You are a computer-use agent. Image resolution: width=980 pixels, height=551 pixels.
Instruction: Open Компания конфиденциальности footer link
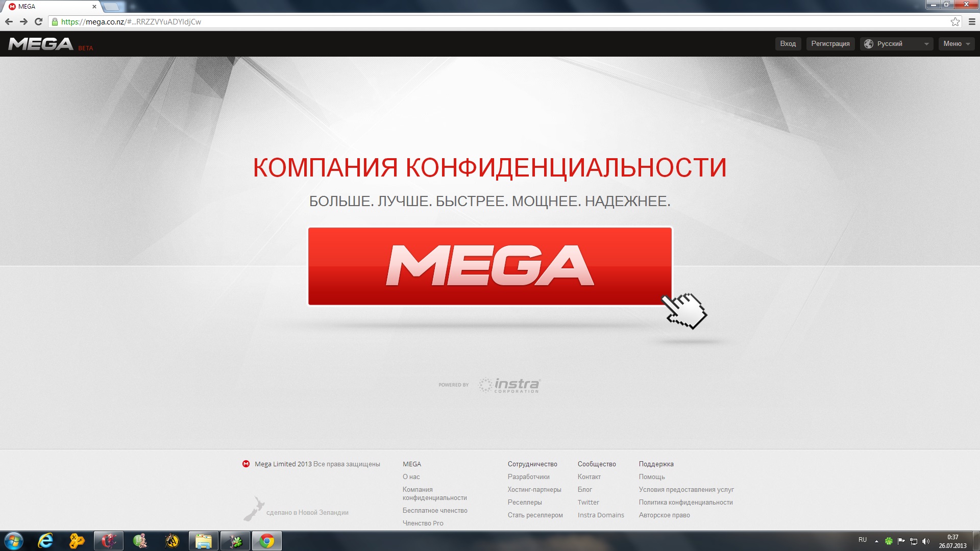click(x=435, y=494)
